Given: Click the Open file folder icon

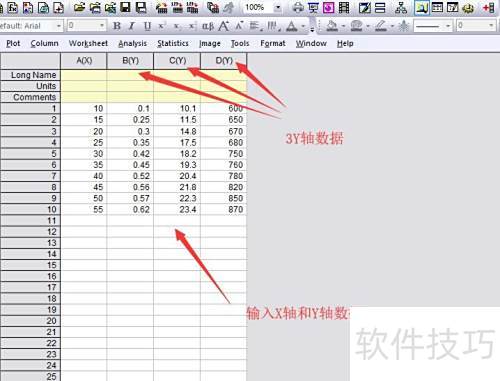Looking at the screenshot, I should [79, 7].
